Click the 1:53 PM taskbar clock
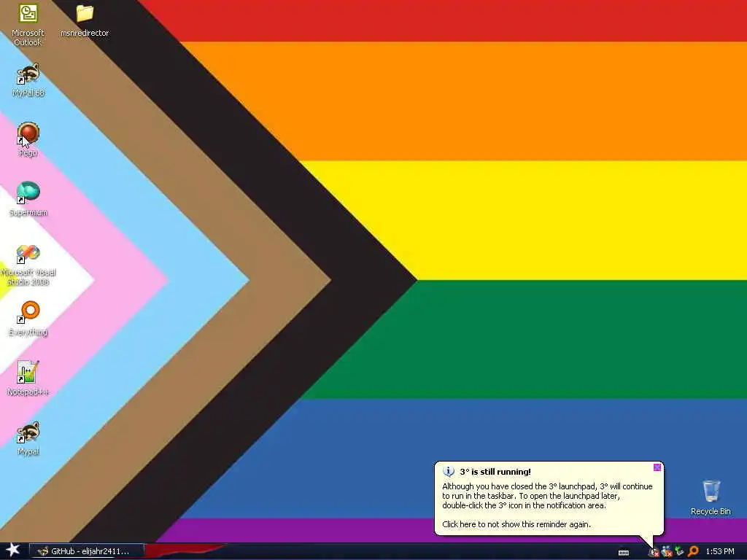 [720, 551]
